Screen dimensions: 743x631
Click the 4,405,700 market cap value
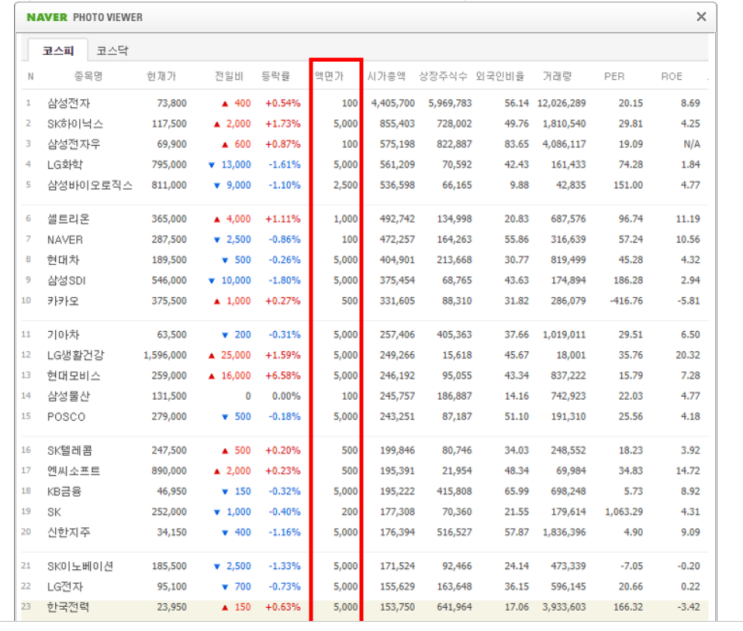pyautogui.click(x=393, y=103)
